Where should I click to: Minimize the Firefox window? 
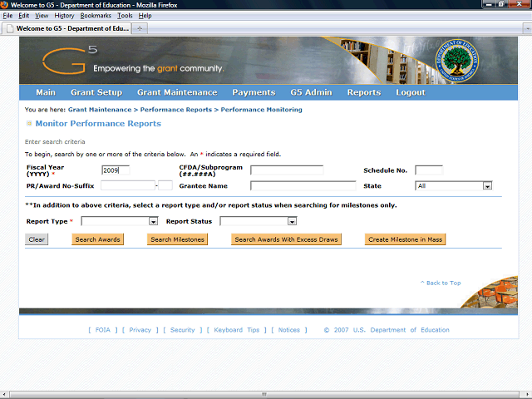tap(489, 4)
